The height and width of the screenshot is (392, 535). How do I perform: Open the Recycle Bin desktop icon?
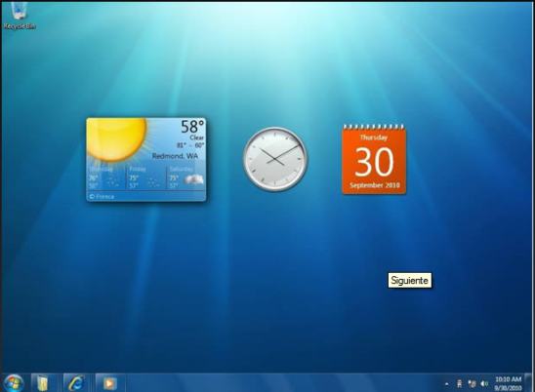pos(20,16)
